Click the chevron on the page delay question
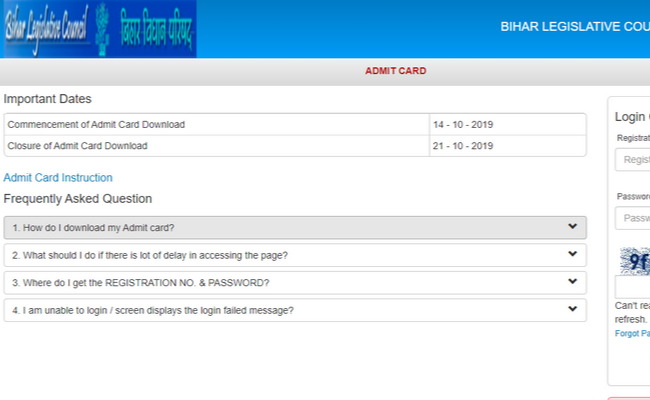The image size is (650, 400). (572, 254)
